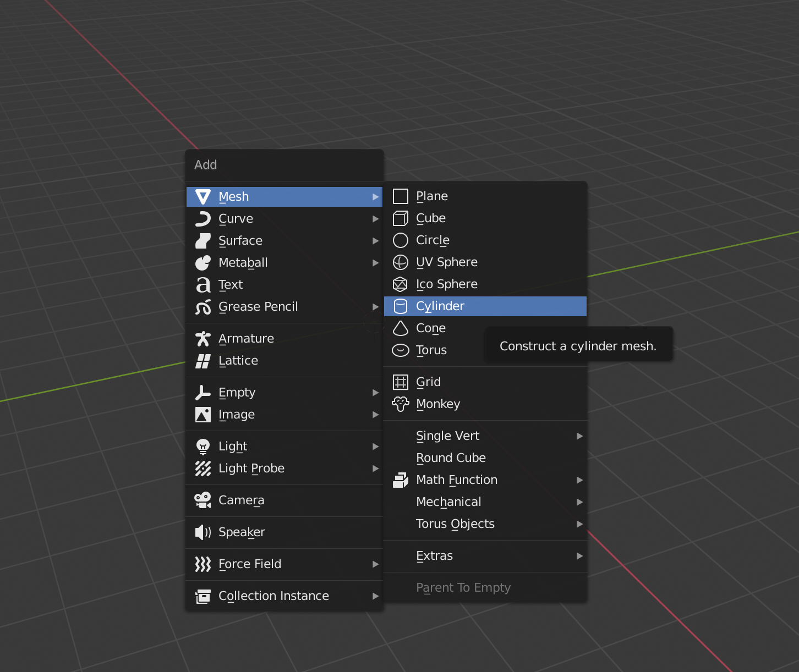Open the Mesh menu entry
The height and width of the screenshot is (672, 799).
(x=284, y=197)
